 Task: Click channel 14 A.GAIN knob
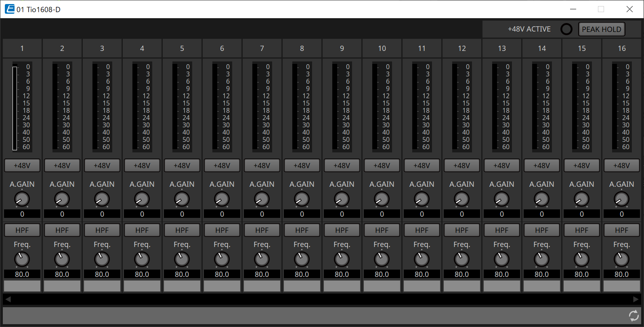click(x=541, y=199)
